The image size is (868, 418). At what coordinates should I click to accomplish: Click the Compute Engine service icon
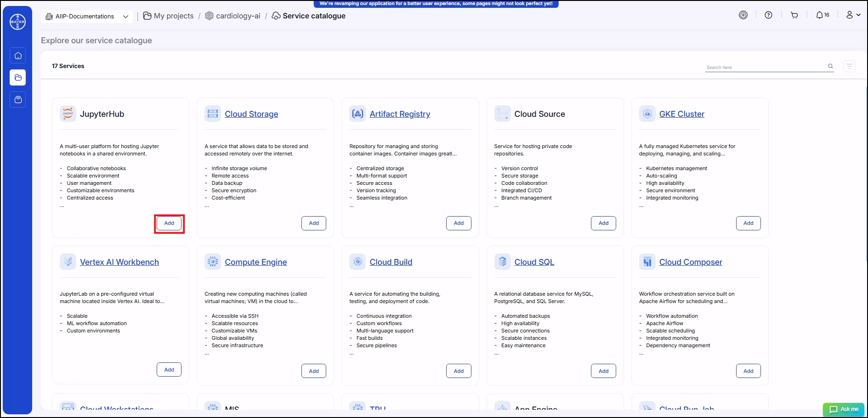[213, 262]
